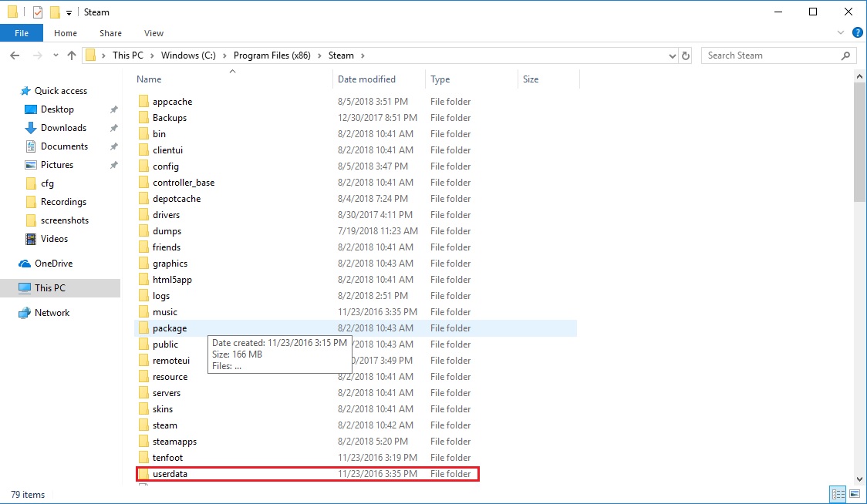Open the Home ribbon tab
867x504 pixels.
point(66,33)
